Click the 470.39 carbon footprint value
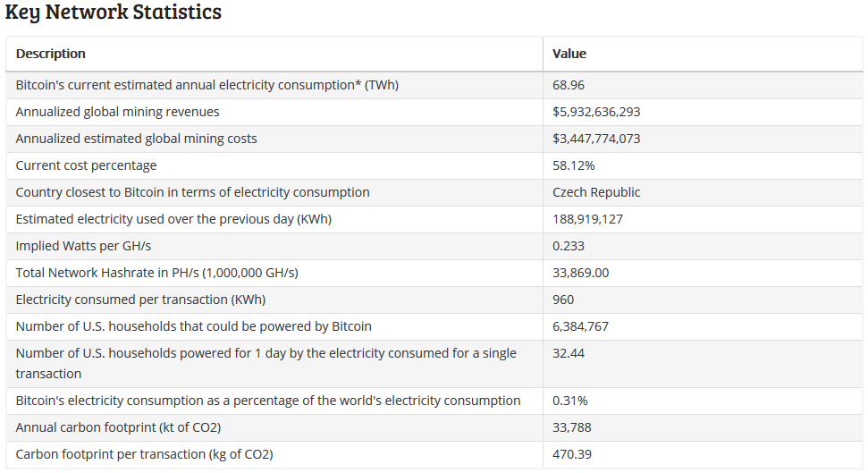 coord(572,454)
